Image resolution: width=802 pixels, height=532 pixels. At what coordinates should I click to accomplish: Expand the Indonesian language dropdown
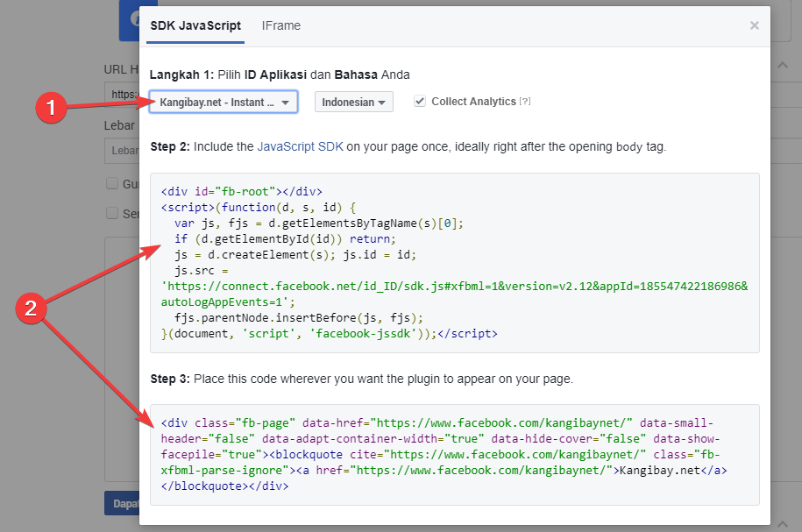(x=353, y=103)
